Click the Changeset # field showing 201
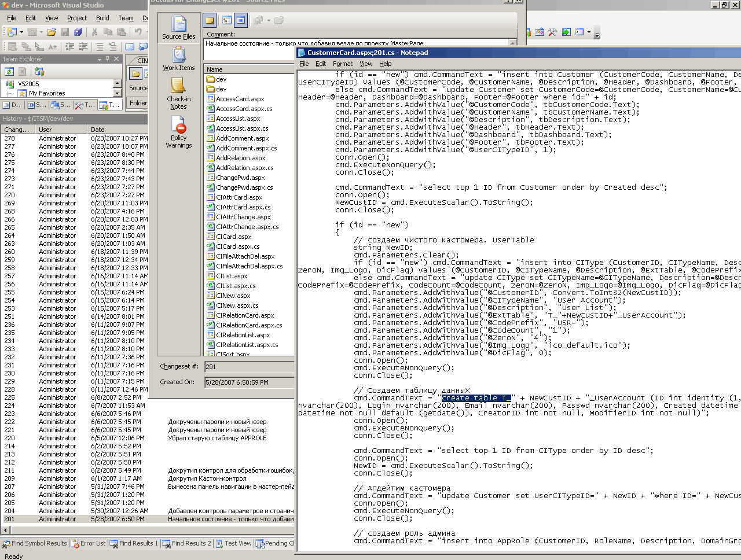This screenshot has height=560, width=741. (250, 367)
